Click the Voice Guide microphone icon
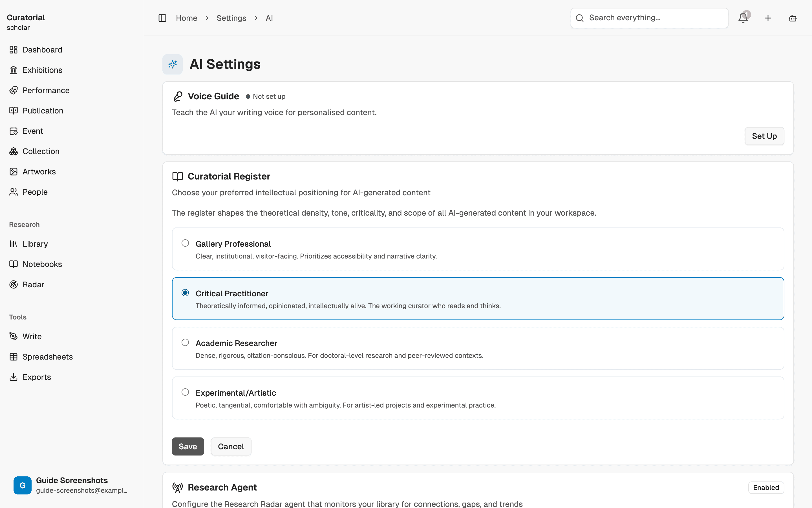The width and height of the screenshot is (812, 508). [x=178, y=97]
